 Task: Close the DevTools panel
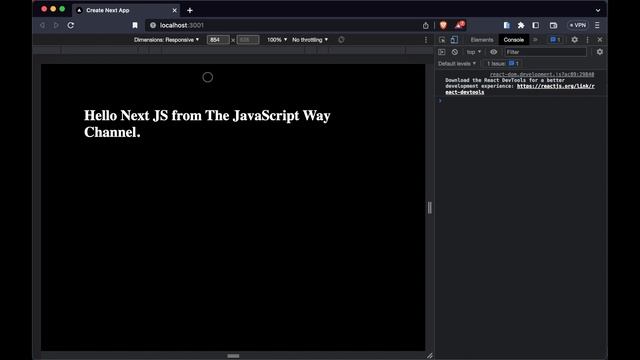pos(600,40)
